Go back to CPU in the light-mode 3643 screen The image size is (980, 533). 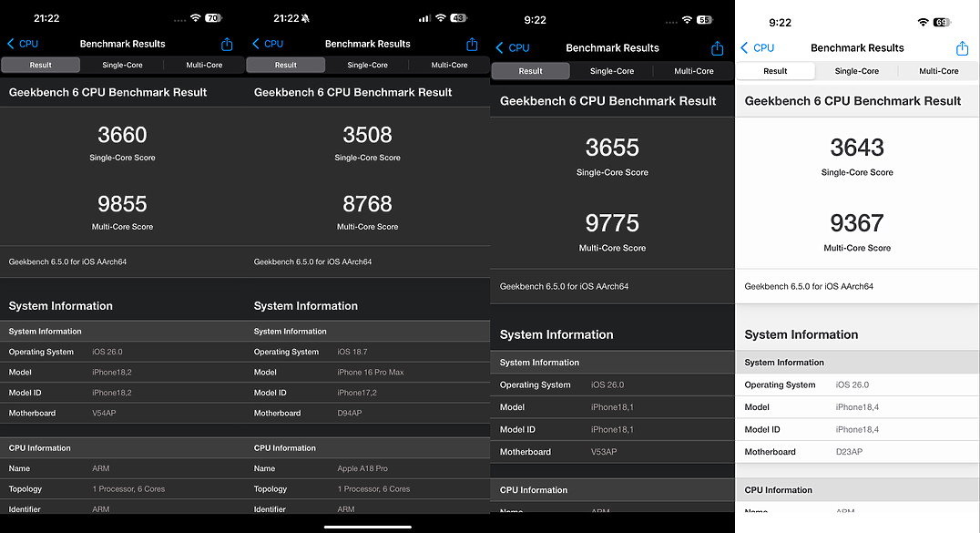pos(758,47)
